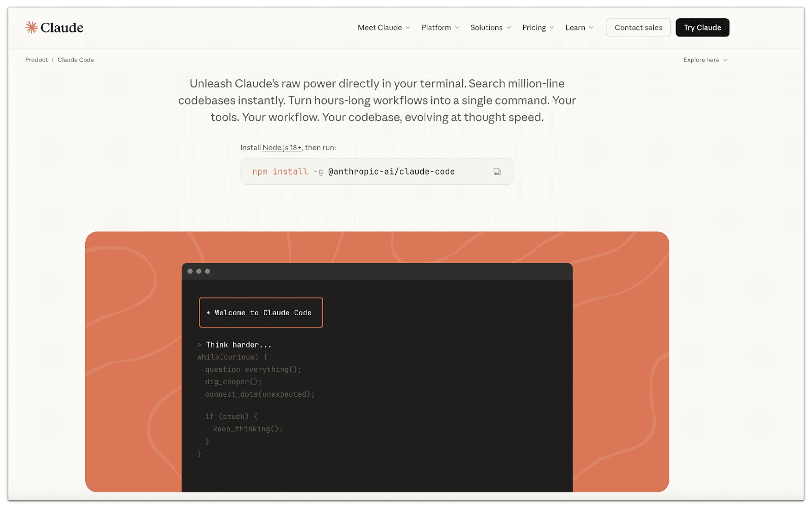Expand the Pricing menu

click(x=537, y=27)
